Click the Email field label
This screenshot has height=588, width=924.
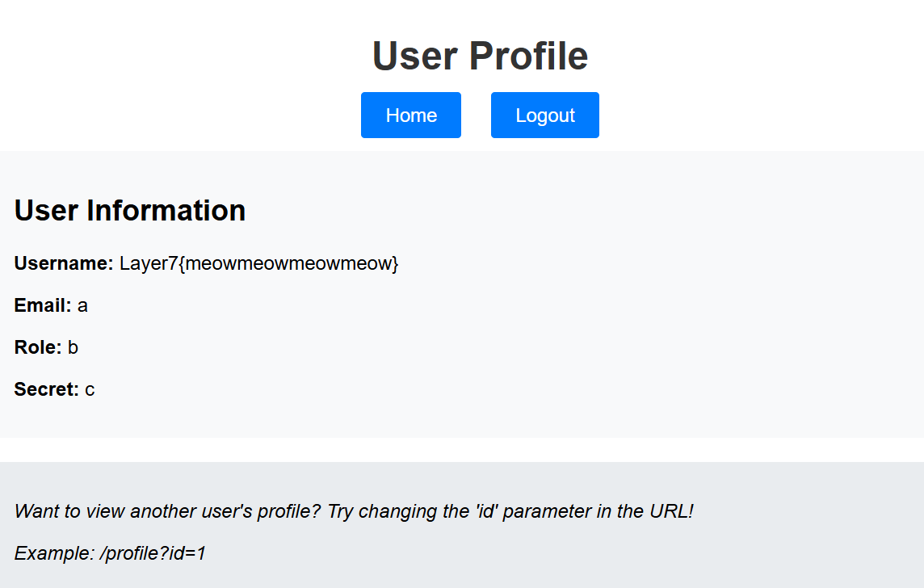tap(43, 305)
